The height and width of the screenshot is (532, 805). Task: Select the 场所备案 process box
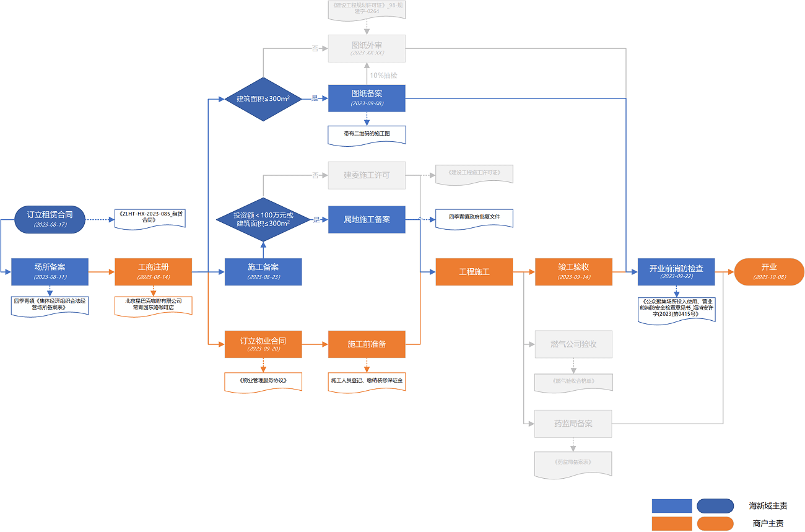(x=50, y=272)
